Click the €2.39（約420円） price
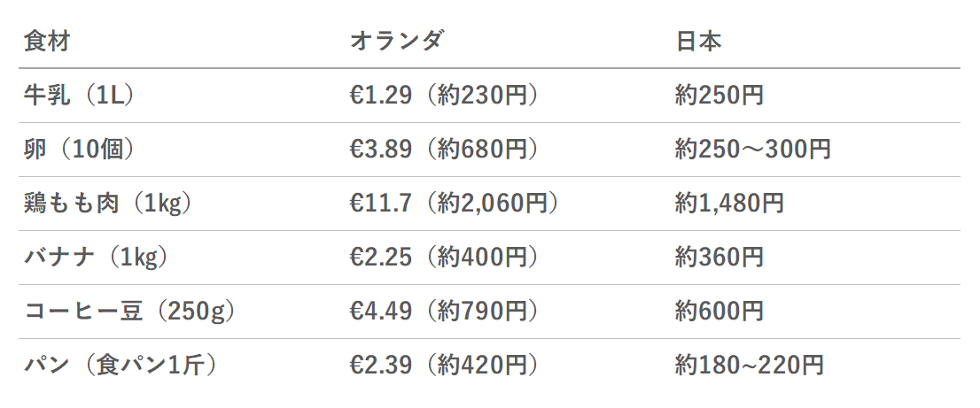The width and height of the screenshot is (980, 408). [x=444, y=365]
